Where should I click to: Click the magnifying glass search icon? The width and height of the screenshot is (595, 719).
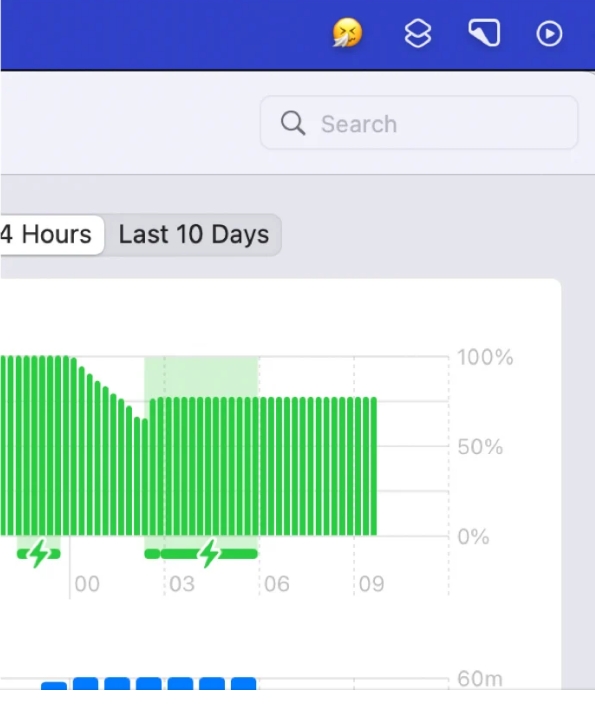coord(292,123)
